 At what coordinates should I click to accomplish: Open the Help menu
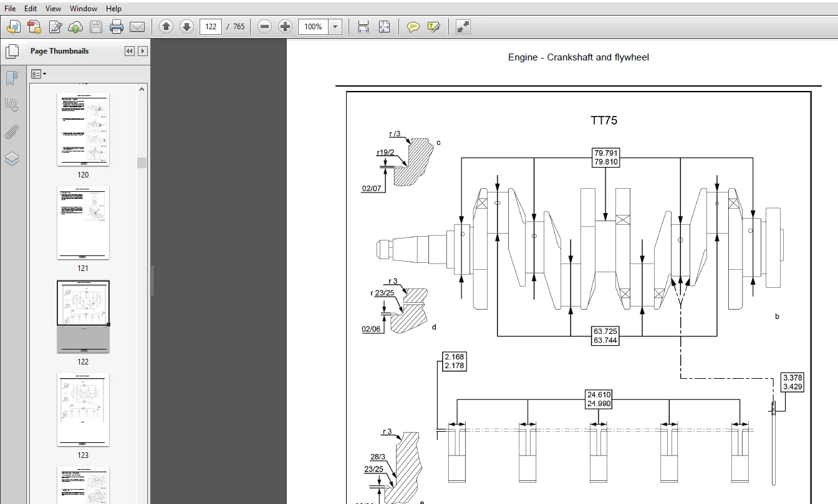[x=113, y=9]
